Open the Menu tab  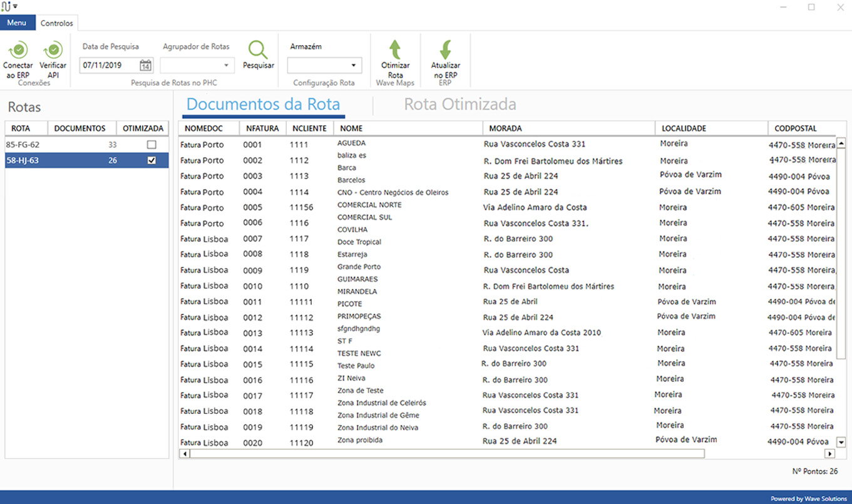(17, 23)
